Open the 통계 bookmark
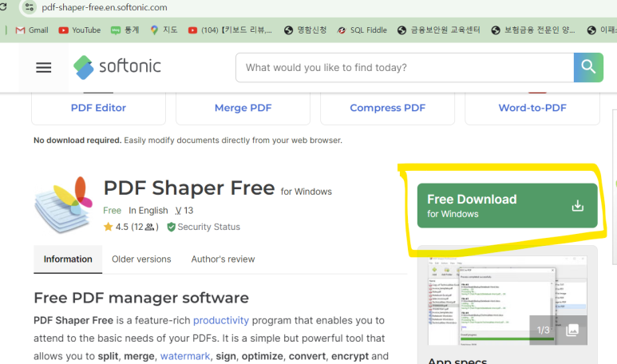This screenshot has width=617, height=364. tap(125, 30)
